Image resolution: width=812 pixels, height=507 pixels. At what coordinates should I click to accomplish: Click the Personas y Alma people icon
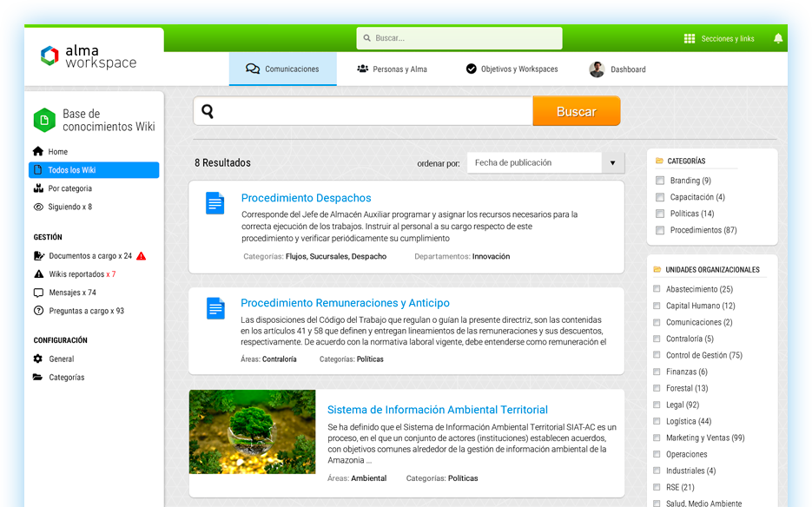pos(362,69)
